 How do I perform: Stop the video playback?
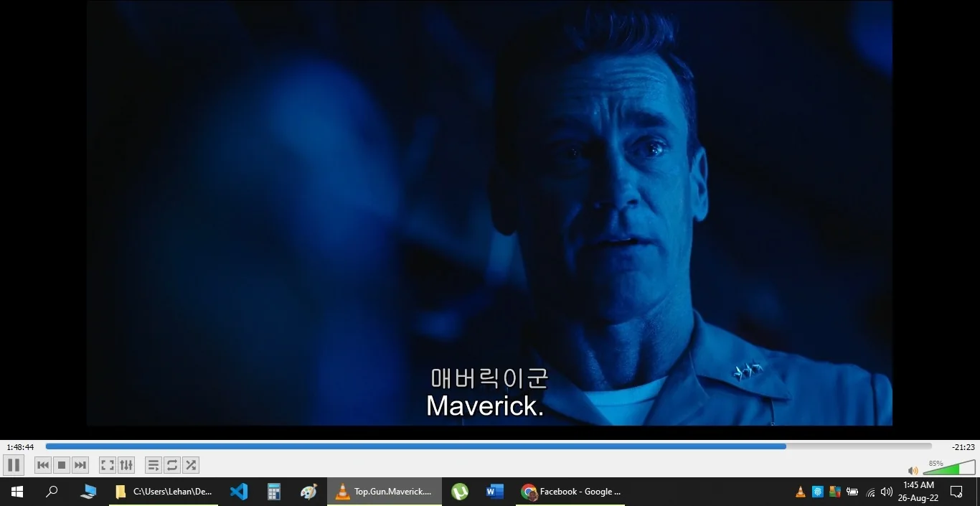pos(62,465)
